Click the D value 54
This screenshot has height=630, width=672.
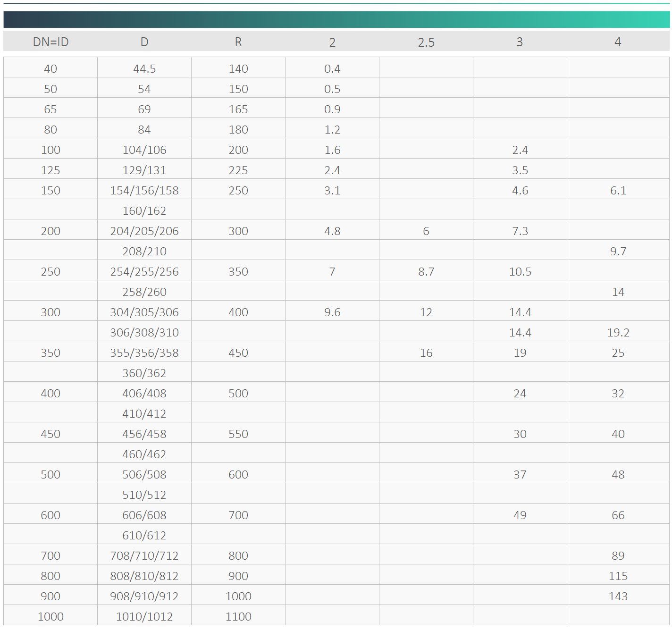[x=144, y=89]
